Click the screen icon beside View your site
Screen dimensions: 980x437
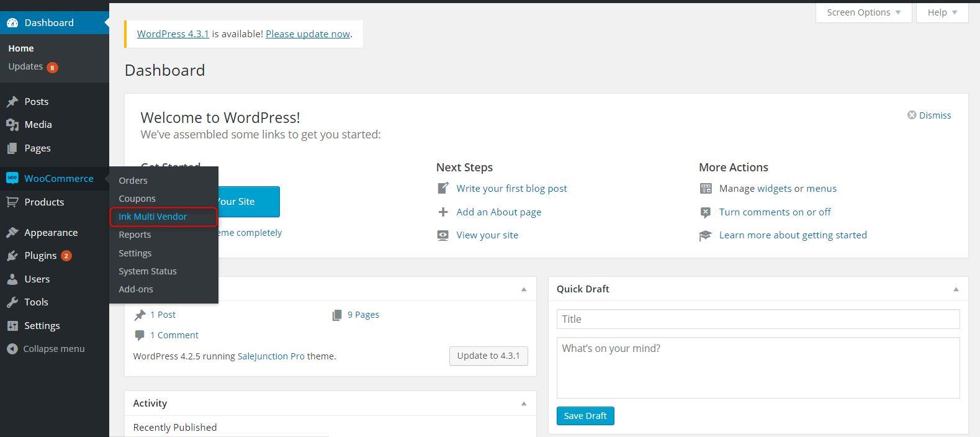point(443,235)
